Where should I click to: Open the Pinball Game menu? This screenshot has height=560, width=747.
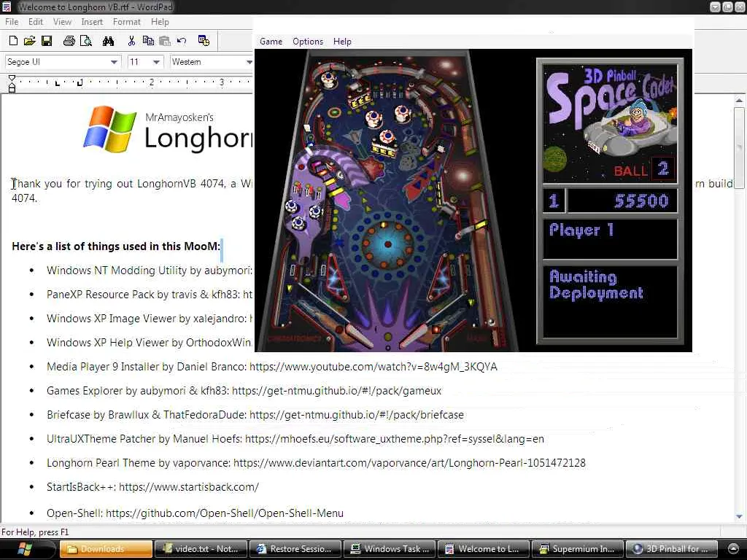tap(271, 42)
